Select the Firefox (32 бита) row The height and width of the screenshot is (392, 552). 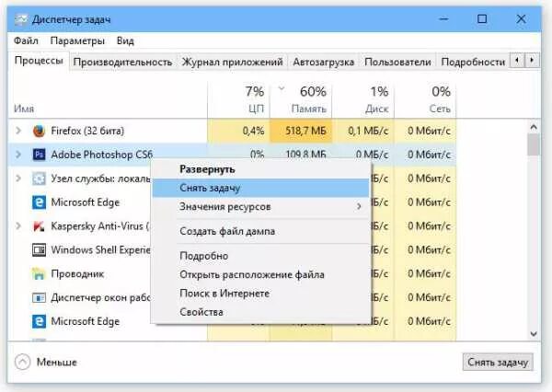(x=233, y=131)
